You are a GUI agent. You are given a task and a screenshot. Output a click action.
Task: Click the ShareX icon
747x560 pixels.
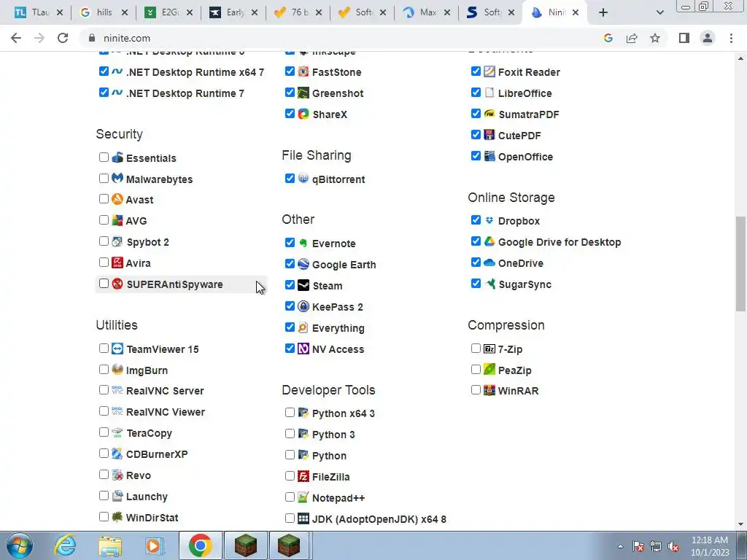click(303, 114)
